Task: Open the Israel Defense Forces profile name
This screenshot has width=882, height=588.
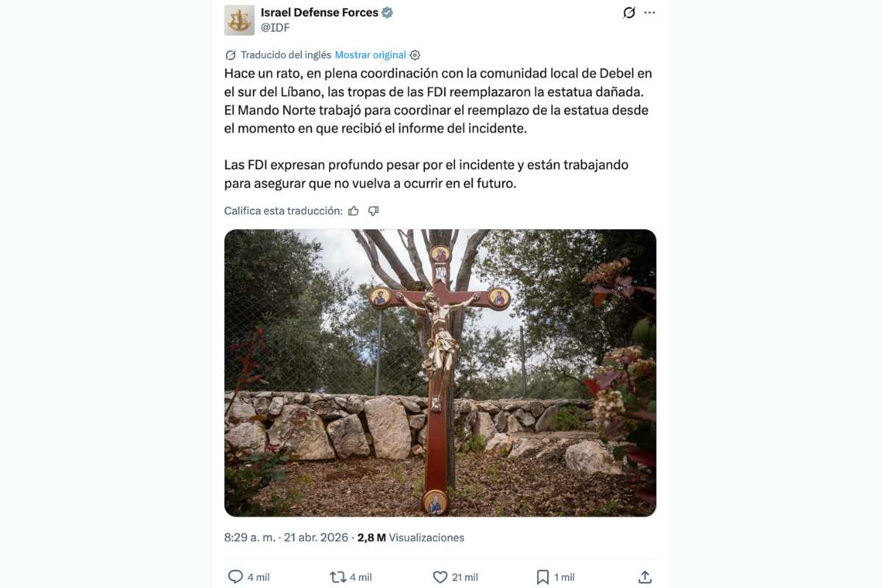Action: pos(319,12)
